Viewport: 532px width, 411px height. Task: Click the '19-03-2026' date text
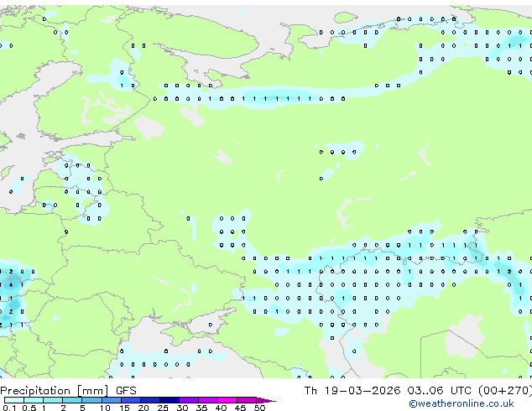click(x=362, y=391)
